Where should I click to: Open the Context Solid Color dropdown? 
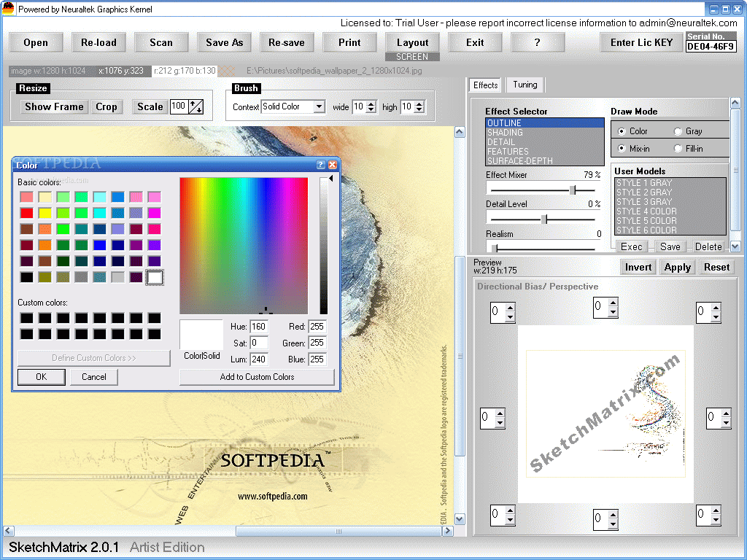[x=320, y=106]
